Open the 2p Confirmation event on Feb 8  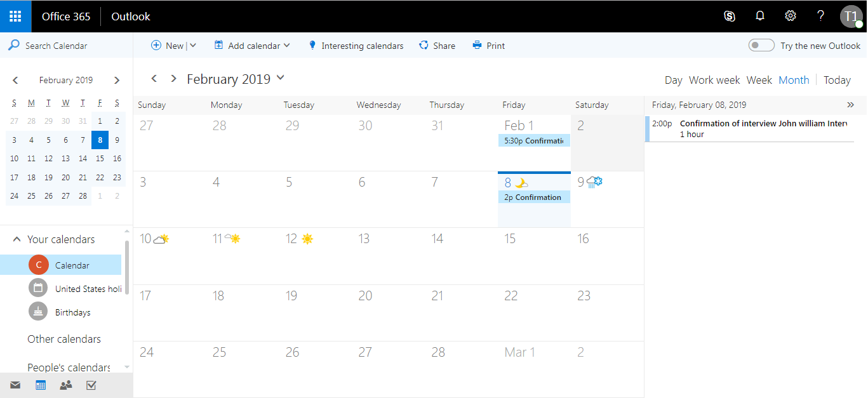(534, 197)
